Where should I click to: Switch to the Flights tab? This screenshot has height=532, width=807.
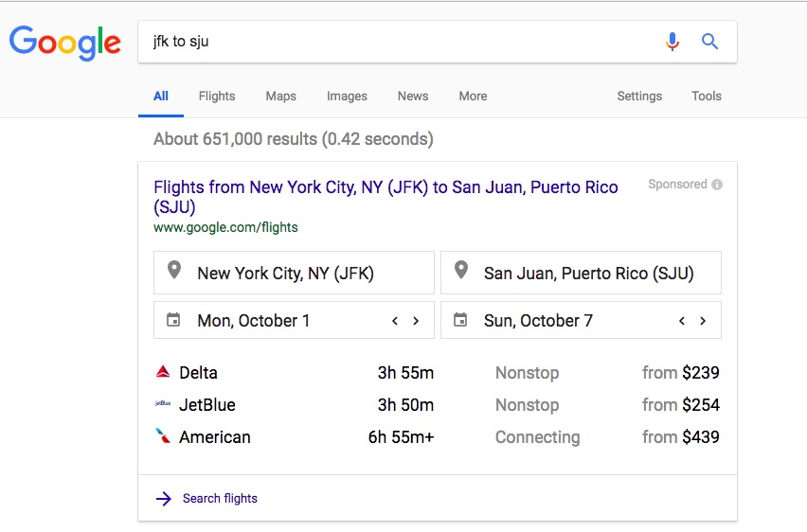click(x=217, y=96)
